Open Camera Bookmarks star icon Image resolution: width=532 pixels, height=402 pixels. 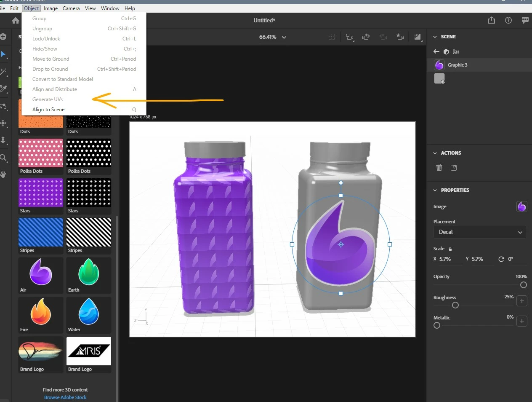click(x=400, y=37)
